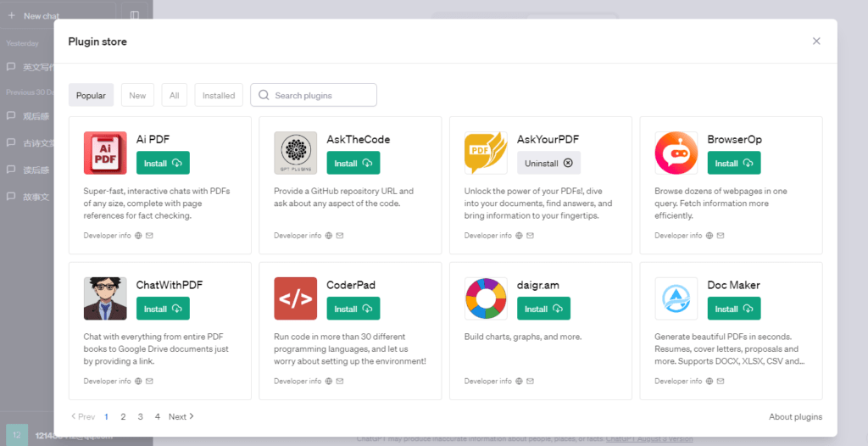
Task: Click ChatWithPDF developer email envelope icon
Action: point(149,382)
